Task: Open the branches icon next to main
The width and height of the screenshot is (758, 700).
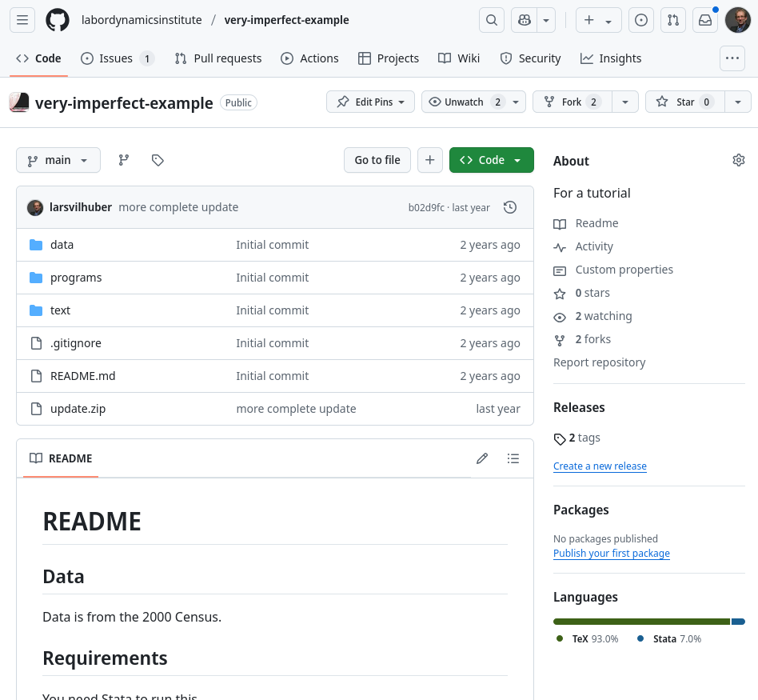Action: [124, 160]
